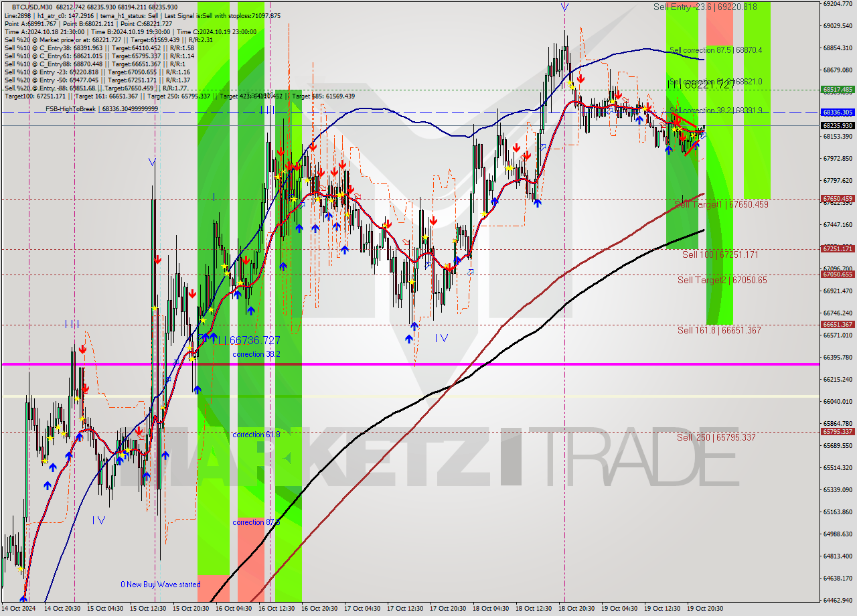Click 'Sell Entry -23.6 | 69220.818' label
Screen dimensions: 857x616
pos(705,7)
